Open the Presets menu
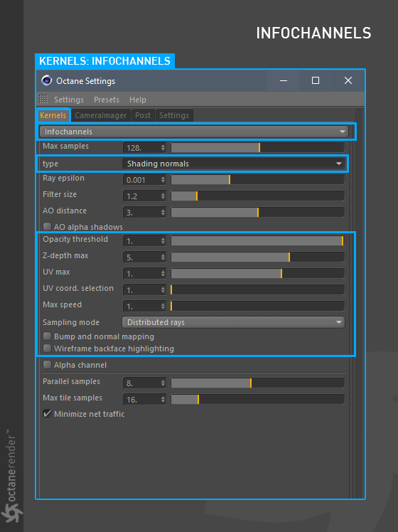 [x=107, y=100]
